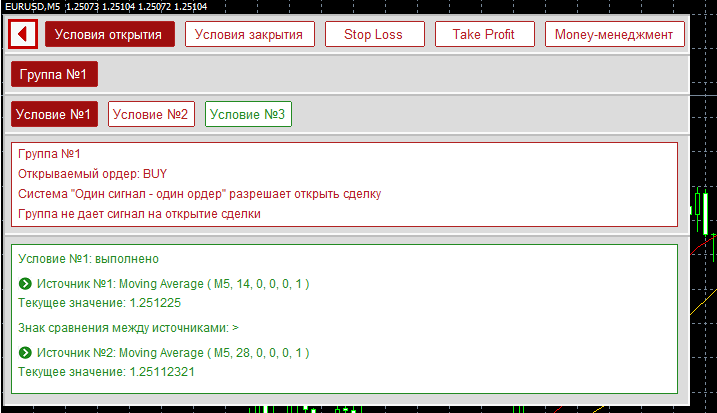Viewport: 717px width, 413px height.
Task: Choose the Условие №1 button
Action: [x=54, y=115]
